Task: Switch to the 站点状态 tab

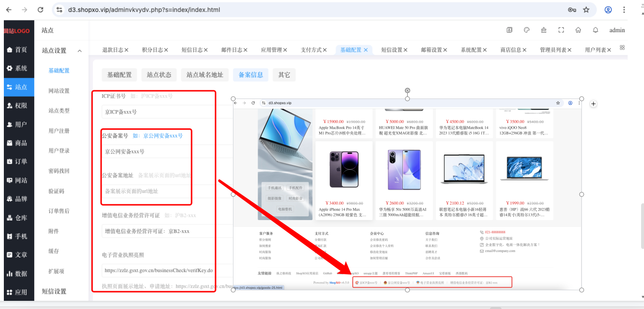Action: pos(159,75)
